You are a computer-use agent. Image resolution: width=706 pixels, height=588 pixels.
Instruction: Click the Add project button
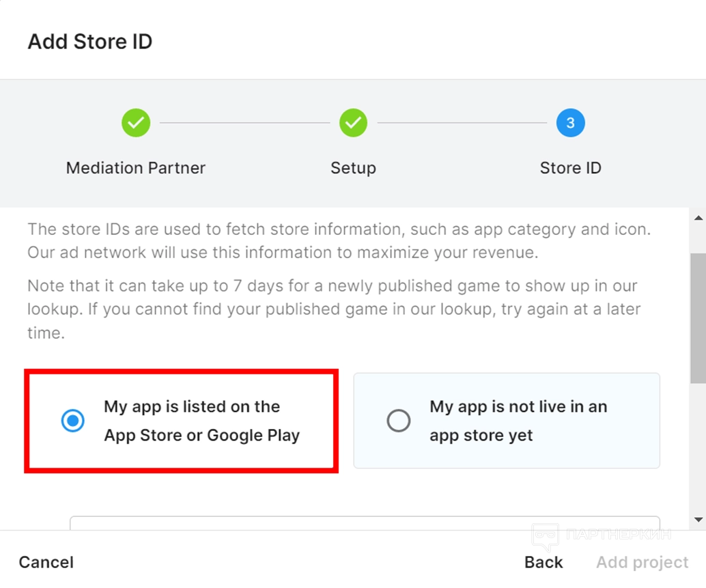[642, 562]
